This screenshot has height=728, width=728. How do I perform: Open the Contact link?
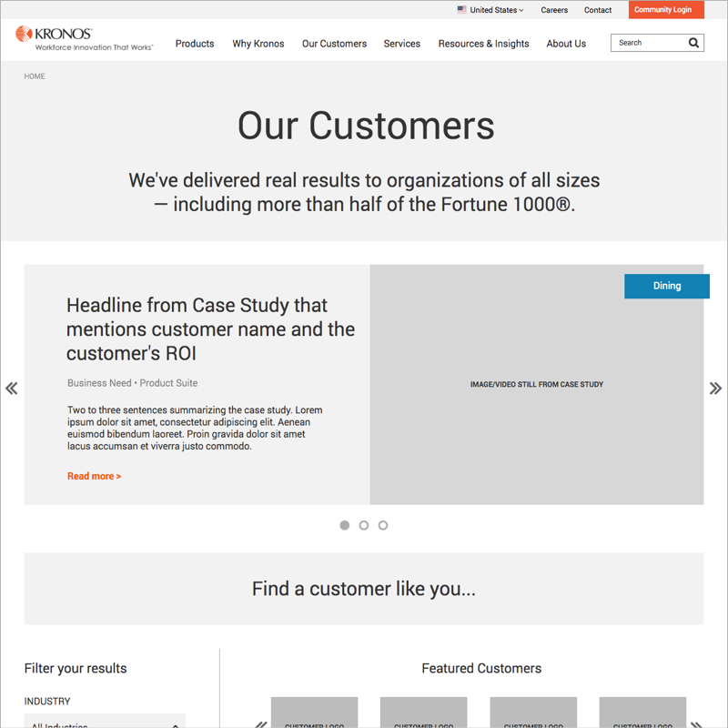point(598,10)
